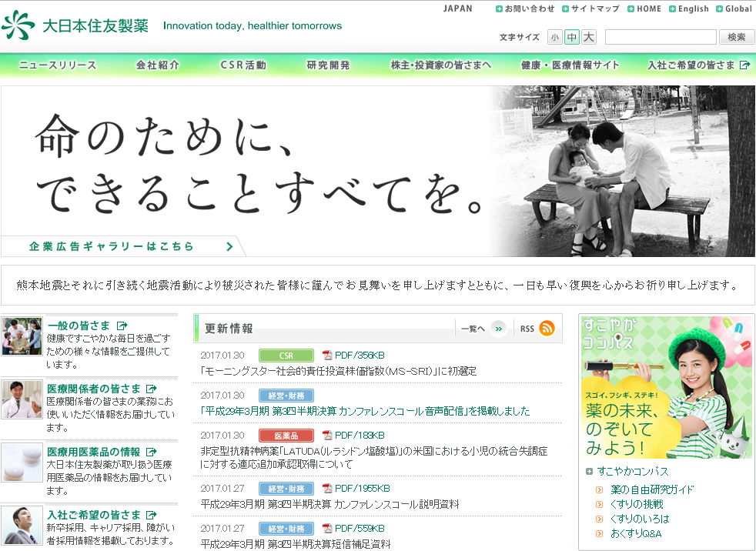Open LATUDA 適応追加承認取得 news item

point(374,457)
